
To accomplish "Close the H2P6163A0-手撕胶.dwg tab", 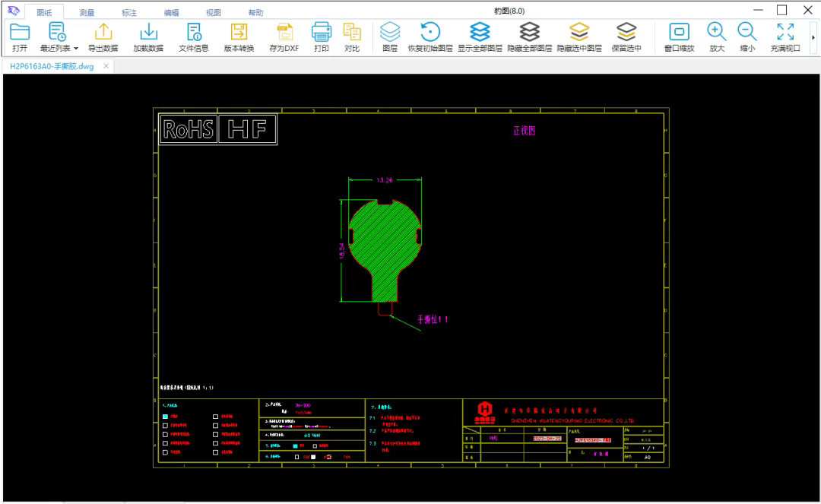I will click(x=106, y=66).
